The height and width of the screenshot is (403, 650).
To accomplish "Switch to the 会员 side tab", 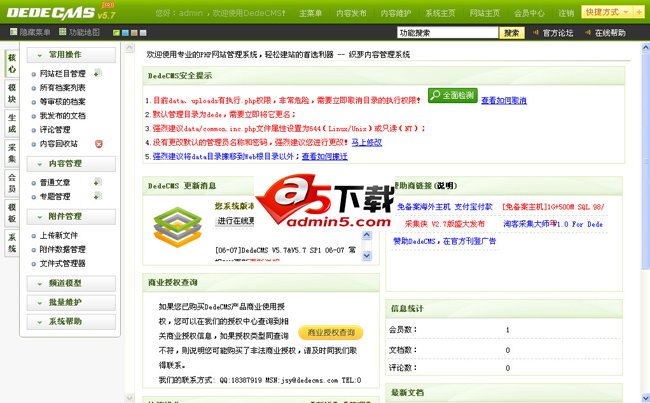I will point(12,183).
